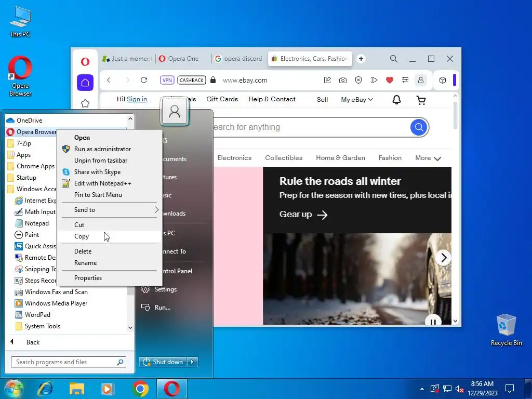Screen dimensions: 532x399
Task: Switch to the opera discord tab
Action: click(x=239, y=59)
